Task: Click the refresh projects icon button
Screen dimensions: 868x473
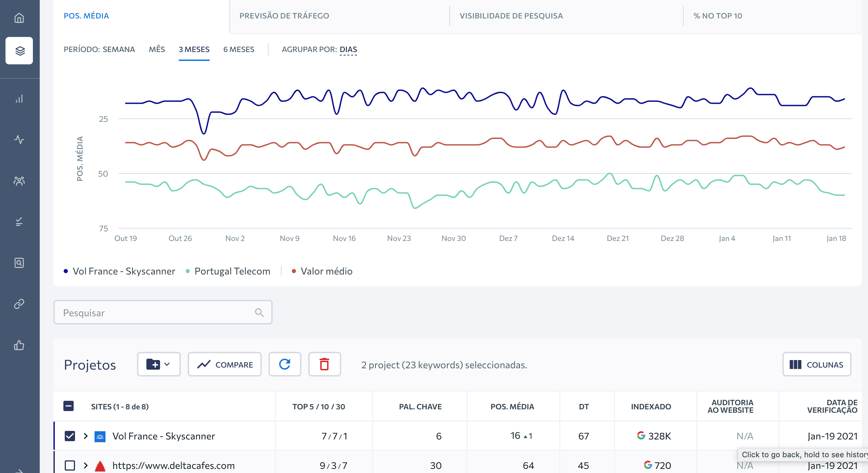Action: [285, 364]
